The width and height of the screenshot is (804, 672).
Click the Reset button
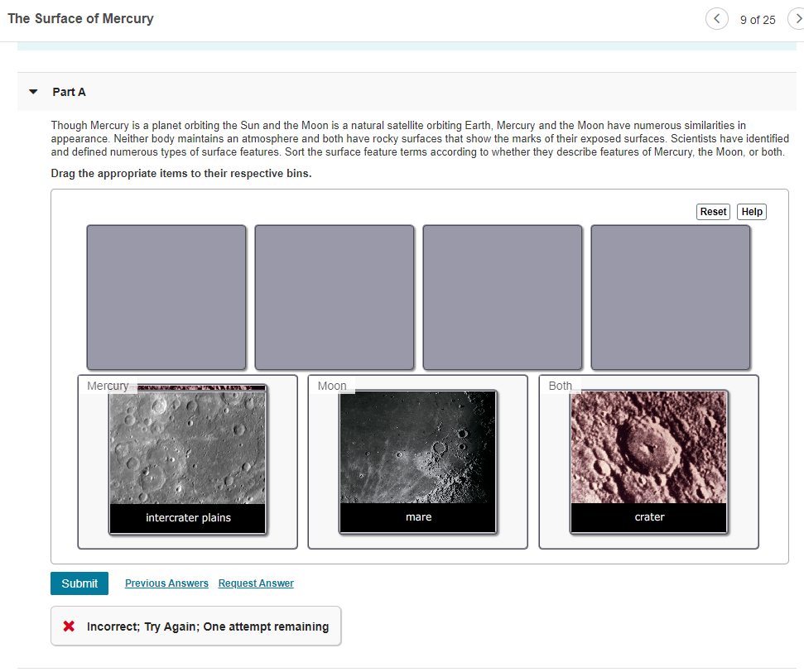[713, 211]
